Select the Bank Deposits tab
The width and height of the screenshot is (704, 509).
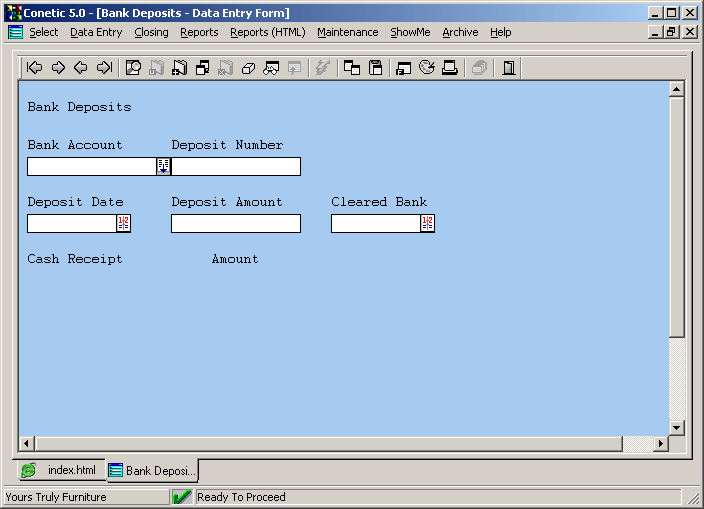152,470
